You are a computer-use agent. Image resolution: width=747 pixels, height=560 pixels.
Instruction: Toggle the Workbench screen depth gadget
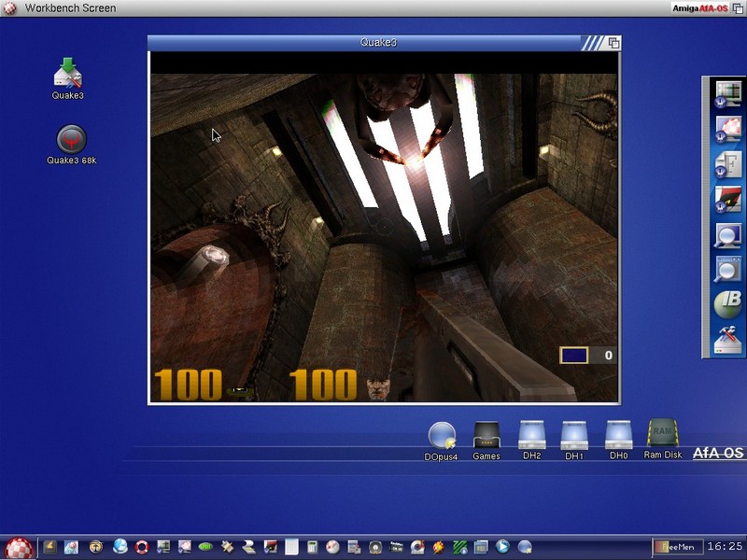(x=738, y=8)
